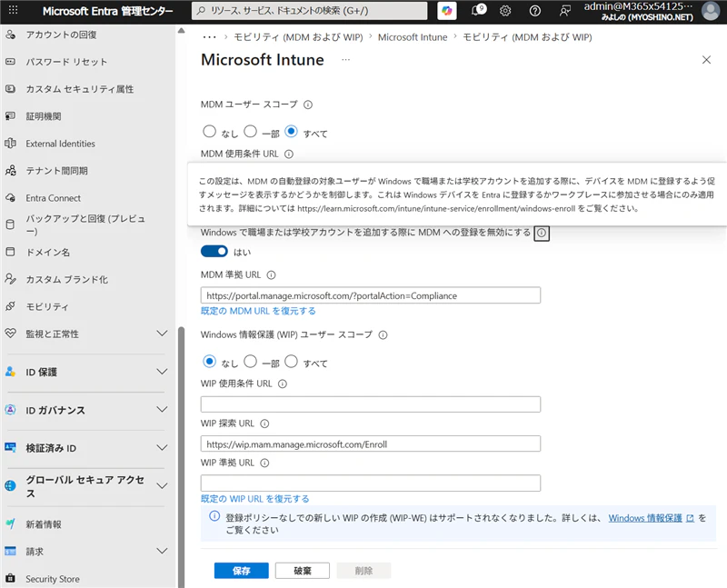The height and width of the screenshot is (588, 727).
Task: Go to first モビリティ (MDM および WIP) breadcrumb
Action: [x=298, y=37]
